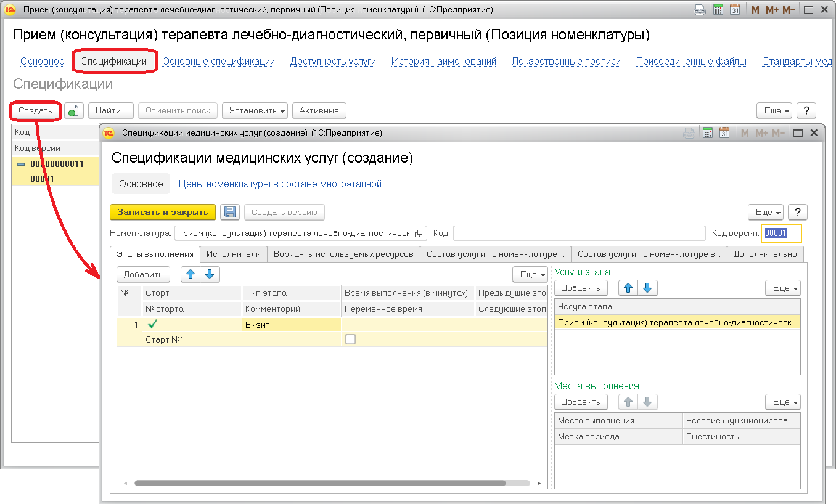The image size is (836, 504).
Task: Click the green checkmark in Старт column
Action: [x=152, y=323]
